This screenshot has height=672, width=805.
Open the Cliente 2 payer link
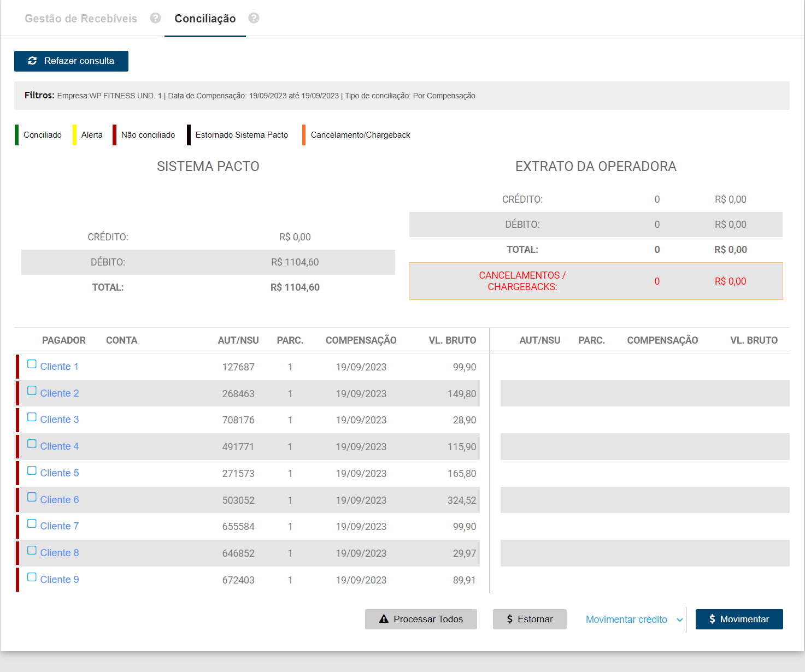click(x=60, y=393)
